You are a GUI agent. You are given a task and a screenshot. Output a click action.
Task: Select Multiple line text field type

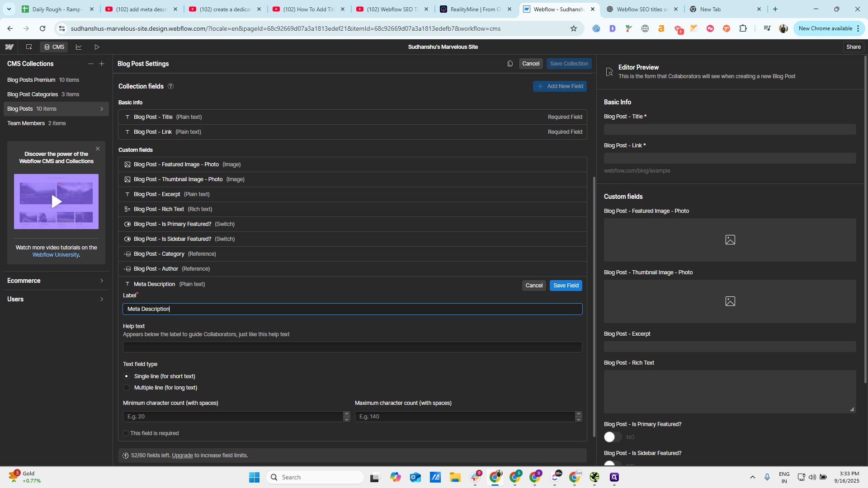[x=127, y=388]
